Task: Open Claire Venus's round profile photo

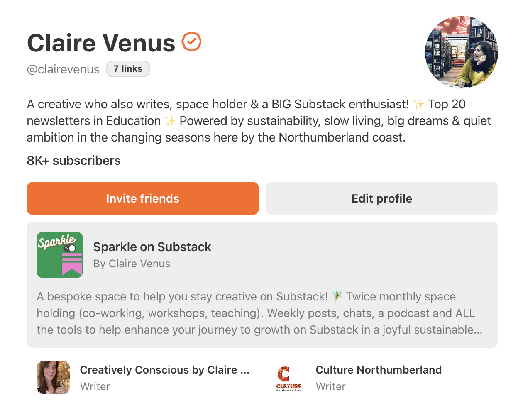Action: coord(461,52)
